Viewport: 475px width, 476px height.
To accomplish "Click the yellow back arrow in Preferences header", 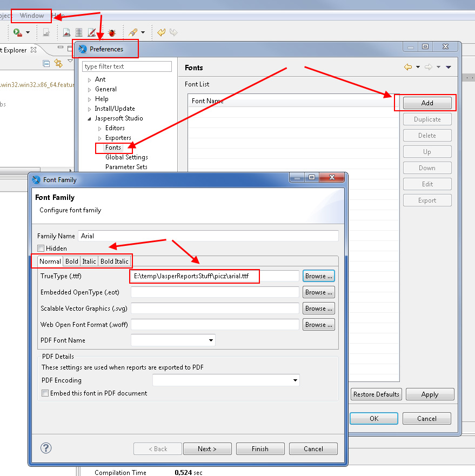I will pyautogui.click(x=408, y=67).
